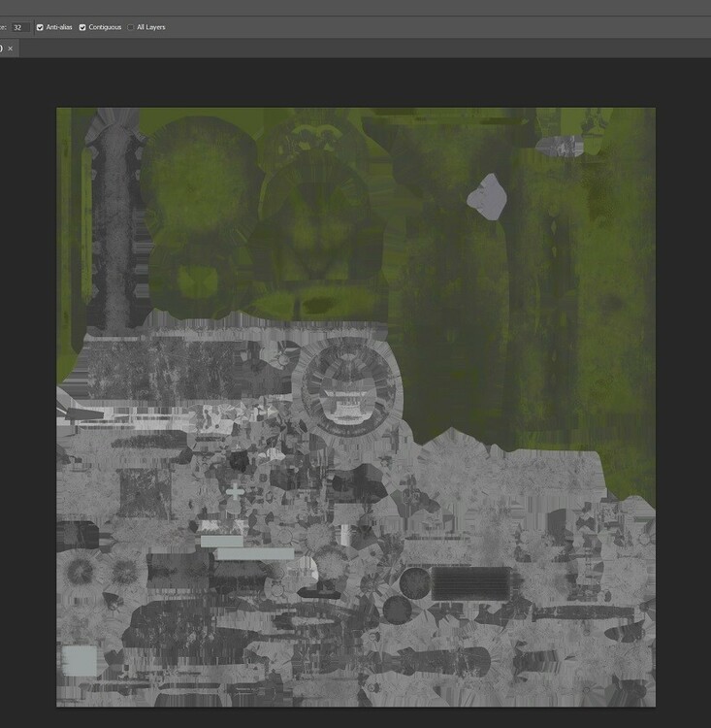
Task: Click the pale square near the bottom-left corner
Action: [80, 660]
